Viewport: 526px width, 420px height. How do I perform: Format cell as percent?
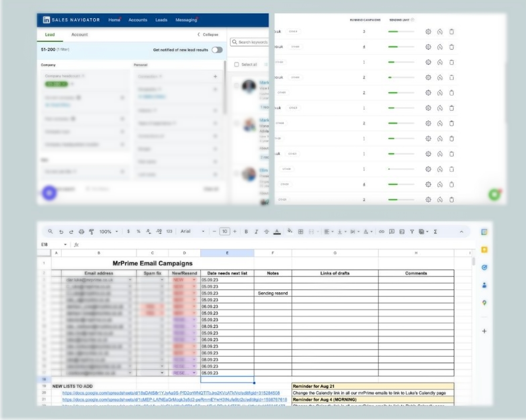[138, 231]
